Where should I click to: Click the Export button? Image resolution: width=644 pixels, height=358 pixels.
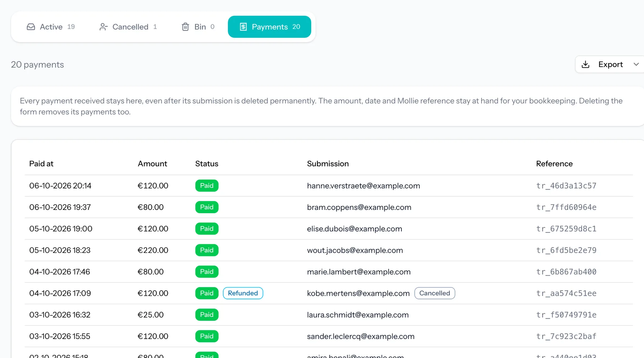pos(610,64)
